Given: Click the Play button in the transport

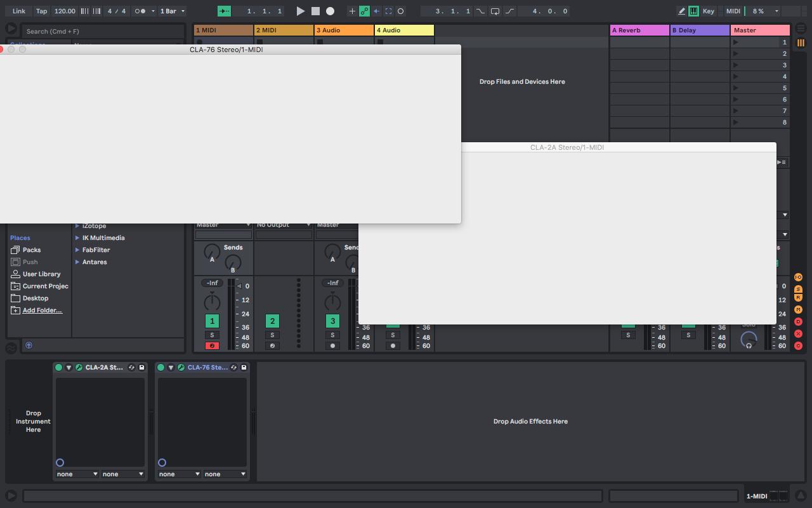Looking at the screenshot, I should tap(301, 11).
